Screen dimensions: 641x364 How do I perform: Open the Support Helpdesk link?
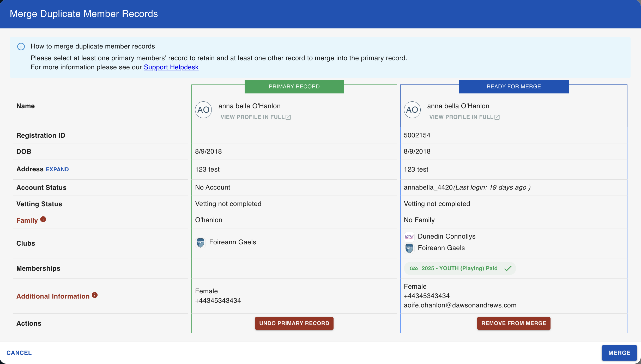point(171,67)
